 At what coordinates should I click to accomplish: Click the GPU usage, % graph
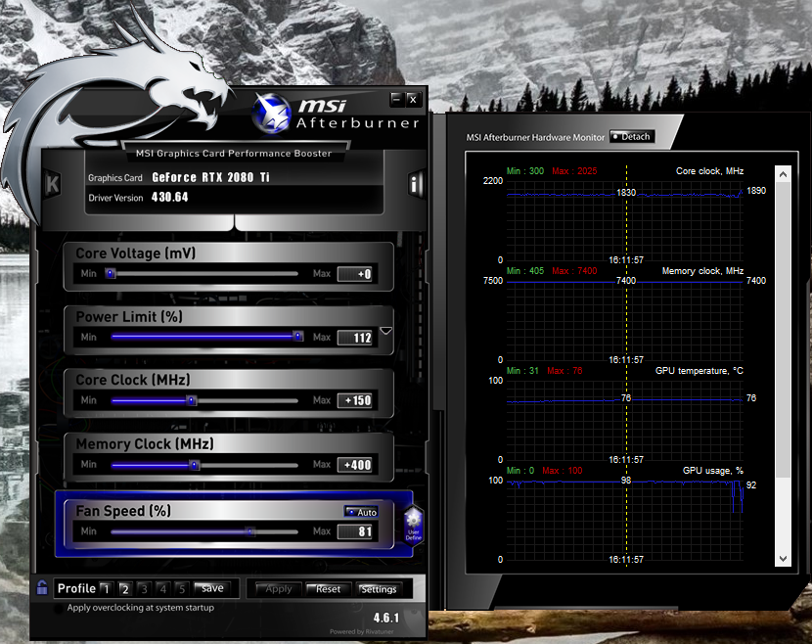pos(624,520)
